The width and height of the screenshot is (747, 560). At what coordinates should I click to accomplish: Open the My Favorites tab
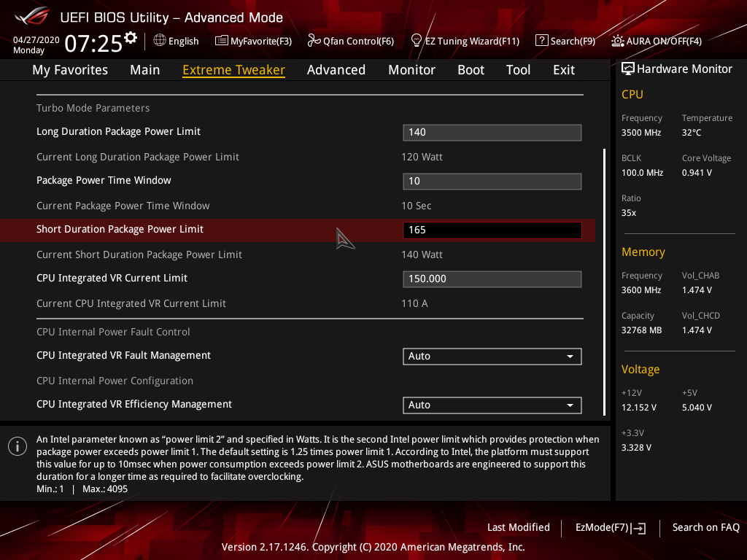[70, 70]
